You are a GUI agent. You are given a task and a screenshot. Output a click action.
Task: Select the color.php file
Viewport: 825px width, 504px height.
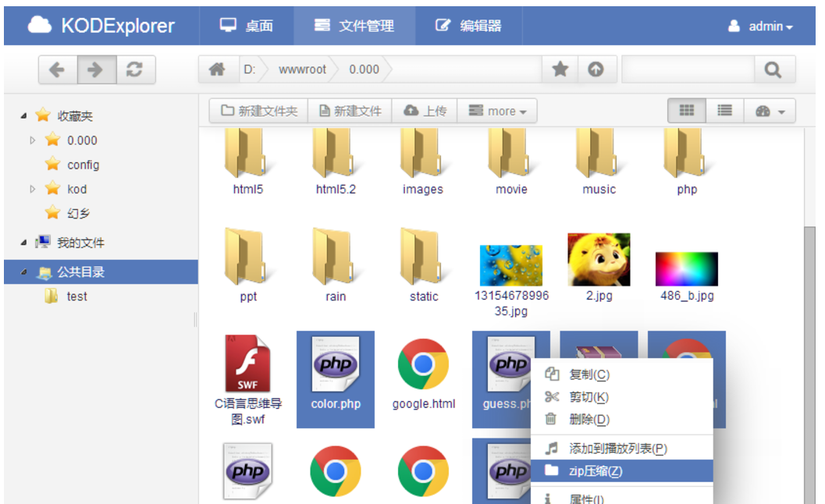[x=336, y=379]
